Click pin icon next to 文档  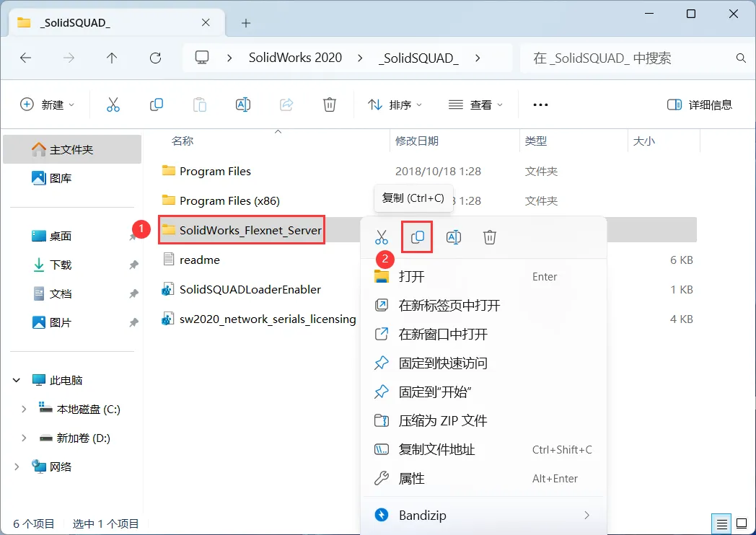tap(133, 294)
